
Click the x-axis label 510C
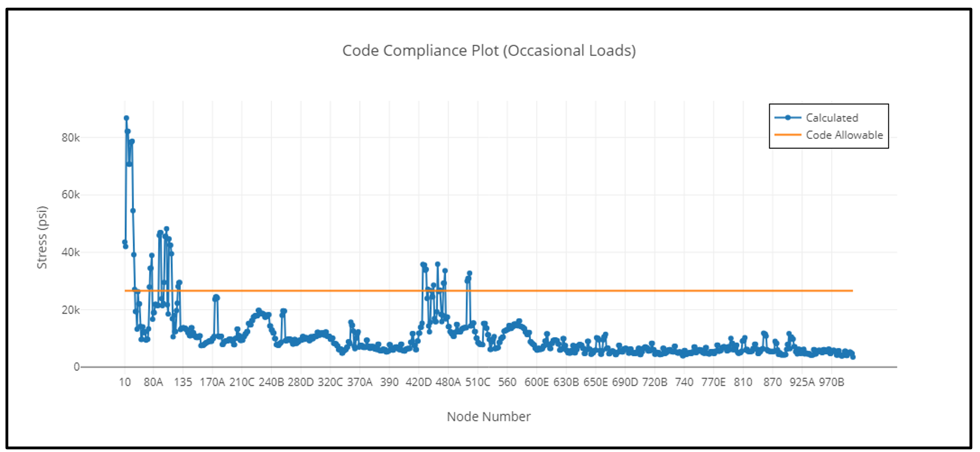pyautogui.click(x=477, y=382)
